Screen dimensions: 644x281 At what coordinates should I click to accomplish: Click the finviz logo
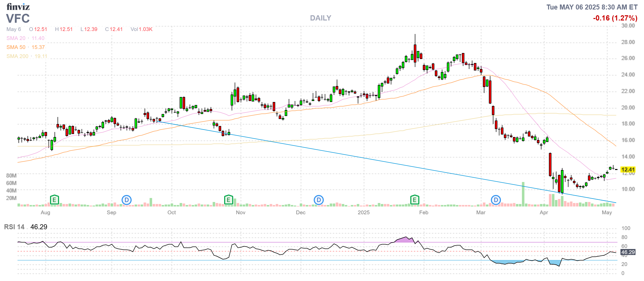coord(18,7)
